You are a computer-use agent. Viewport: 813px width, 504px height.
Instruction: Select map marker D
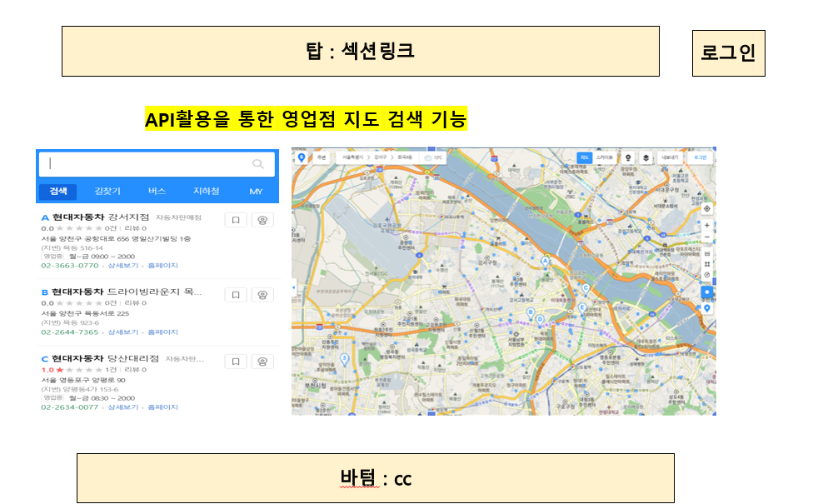point(540,320)
